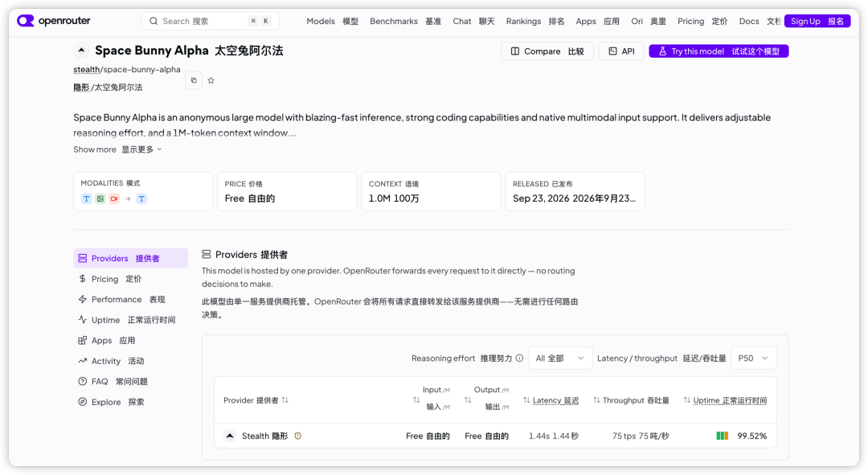Click the OpenRouter logo icon

point(26,21)
